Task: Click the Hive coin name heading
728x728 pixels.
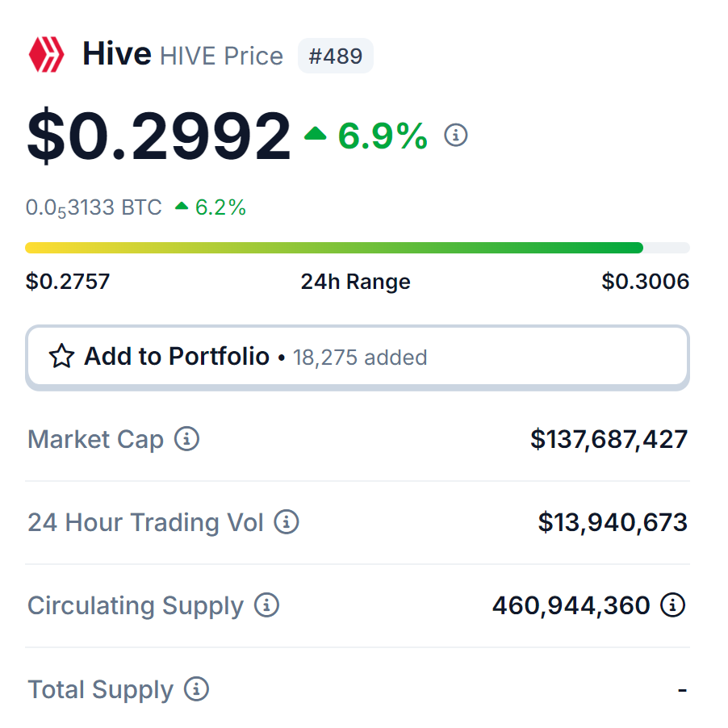Action: (x=117, y=53)
